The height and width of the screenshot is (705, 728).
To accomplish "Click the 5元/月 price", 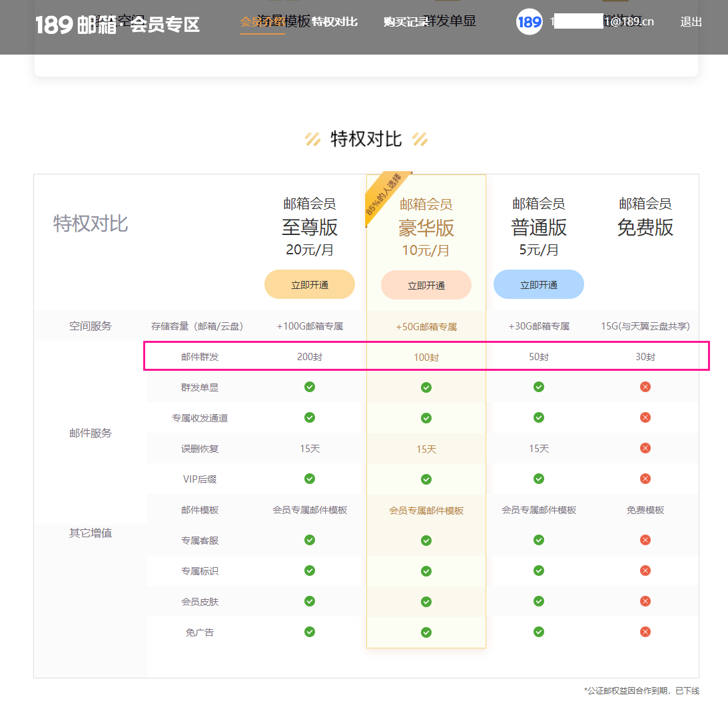I will 539,250.
